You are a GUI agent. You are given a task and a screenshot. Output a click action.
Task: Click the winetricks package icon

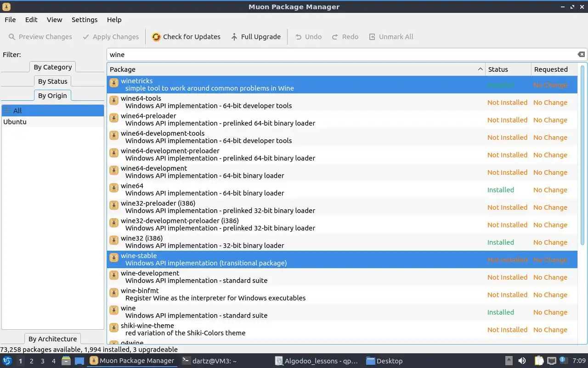tap(114, 83)
